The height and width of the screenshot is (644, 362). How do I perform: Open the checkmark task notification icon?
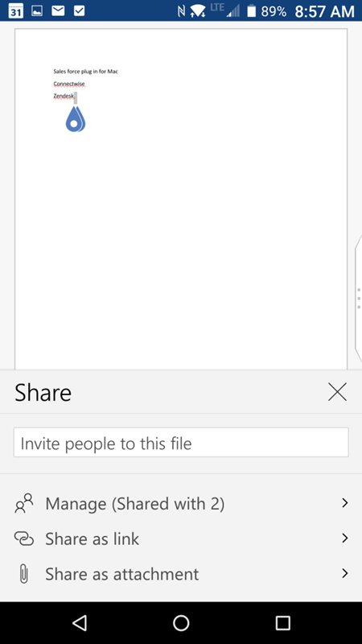[x=79, y=11]
